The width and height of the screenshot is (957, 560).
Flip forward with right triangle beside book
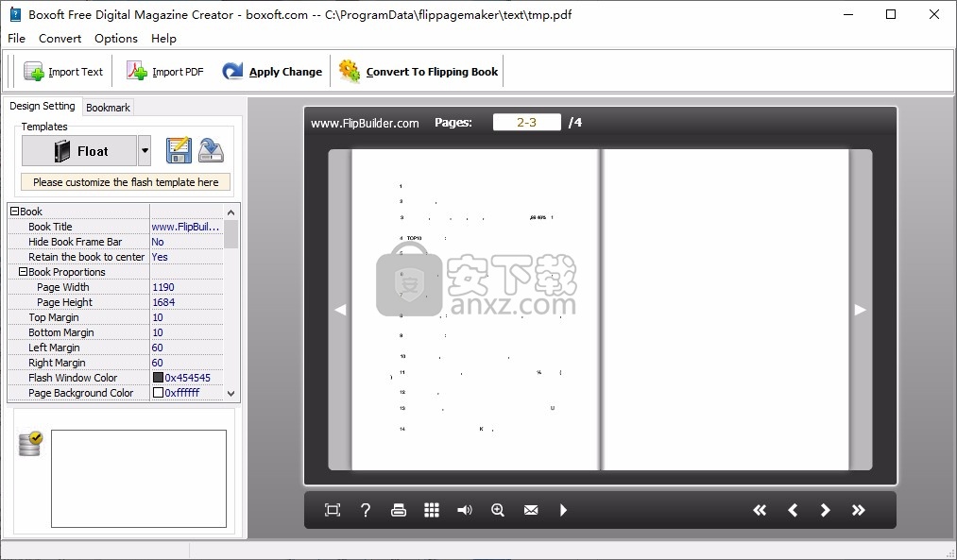click(860, 310)
